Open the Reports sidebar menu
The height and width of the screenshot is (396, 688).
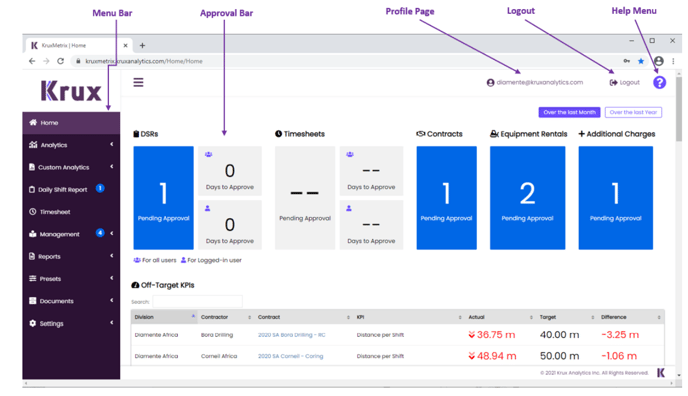[x=71, y=257]
